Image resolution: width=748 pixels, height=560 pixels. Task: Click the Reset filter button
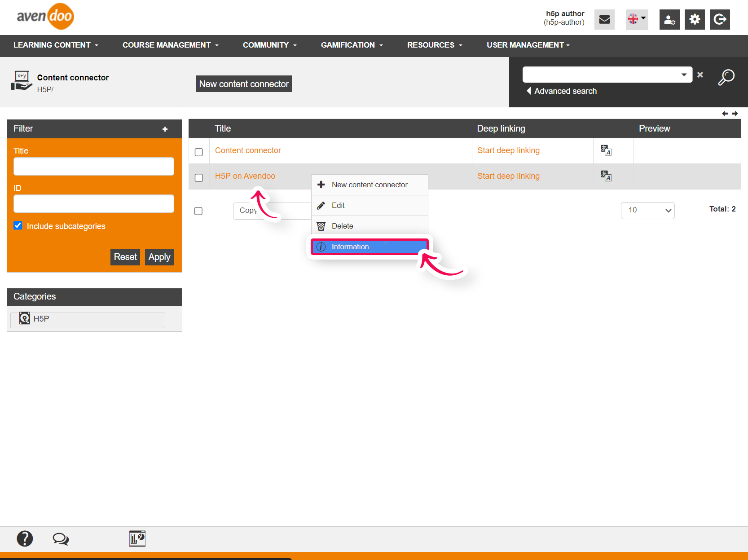(125, 257)
